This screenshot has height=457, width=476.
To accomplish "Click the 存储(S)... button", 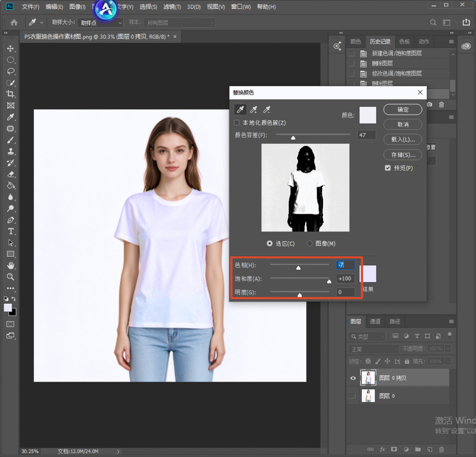I will (x=403, y=155).
